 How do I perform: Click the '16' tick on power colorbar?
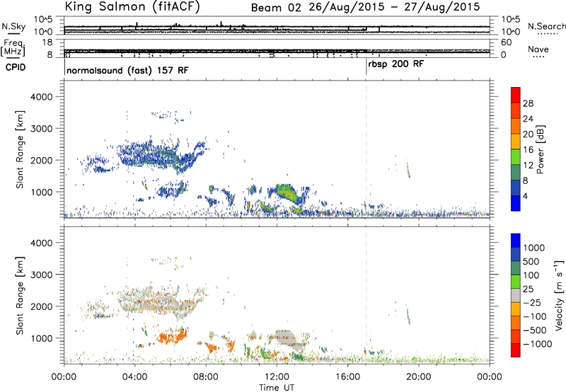(528, 150)
